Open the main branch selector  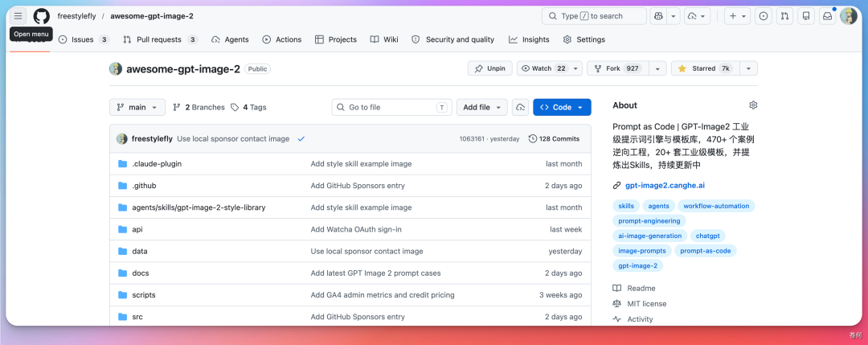pos(137,108)
